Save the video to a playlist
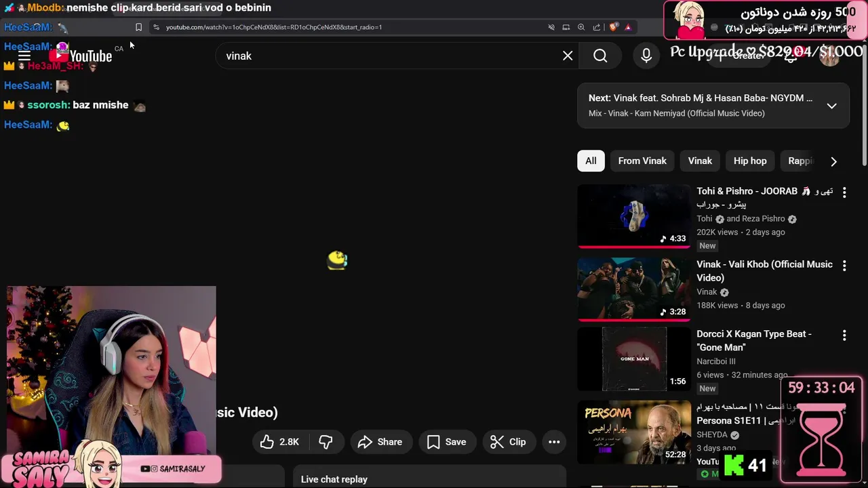868x488 pixels. pyautogui.click(x=447, y=442)
